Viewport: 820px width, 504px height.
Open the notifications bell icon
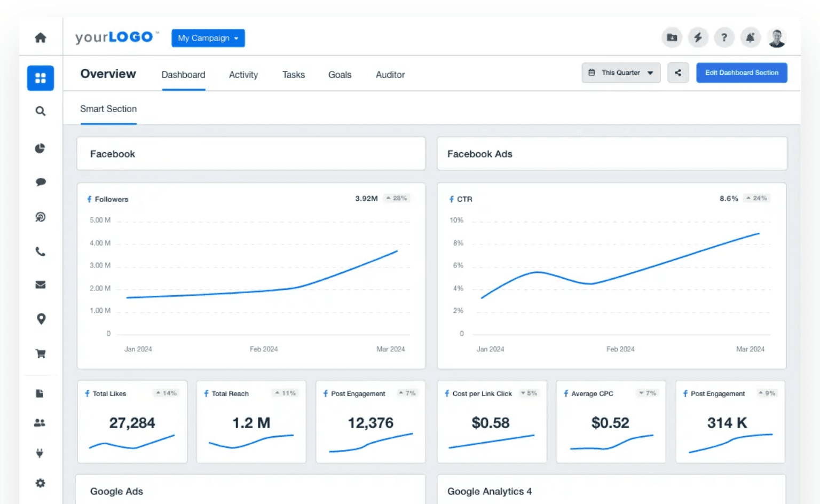(751, 37)
